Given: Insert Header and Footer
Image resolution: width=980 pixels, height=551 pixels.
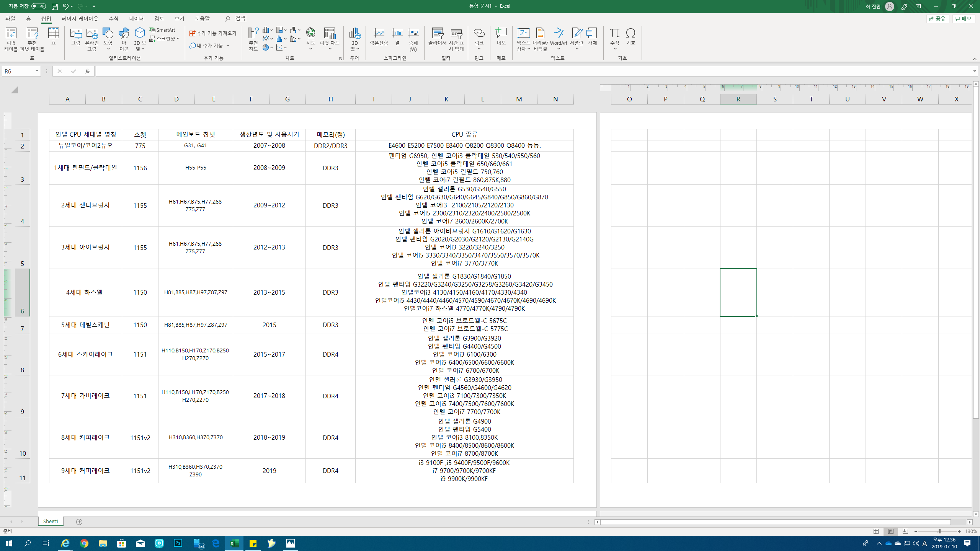Looking at the screenshot, I should [x=541, y=39].
